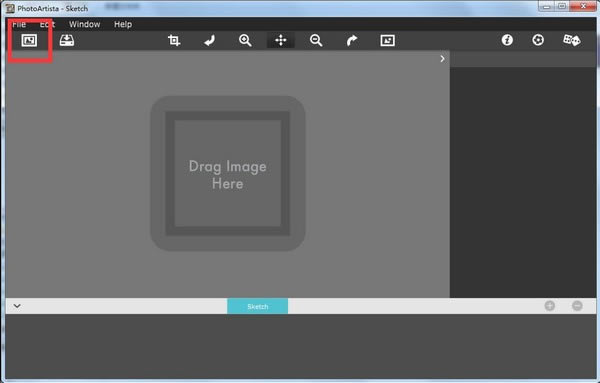Open the Window menu
Screen dimensions: 600x383
(85, 24)
